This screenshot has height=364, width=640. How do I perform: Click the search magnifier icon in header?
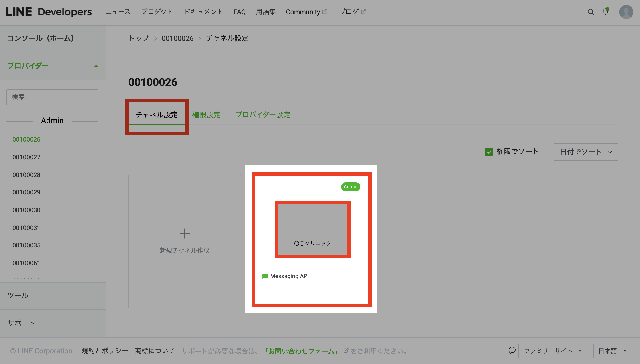point(591,12)
